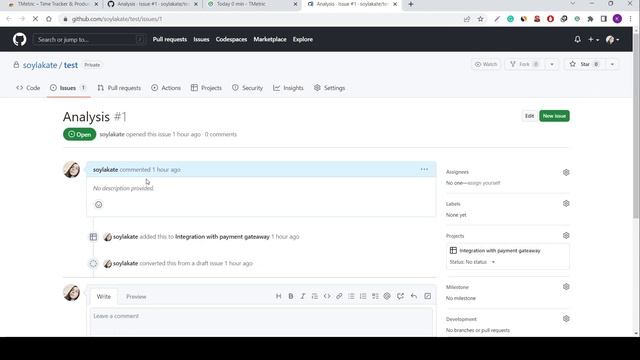
Task: Open the browser extensions puzzle icon
Action: tap(590, 19)
